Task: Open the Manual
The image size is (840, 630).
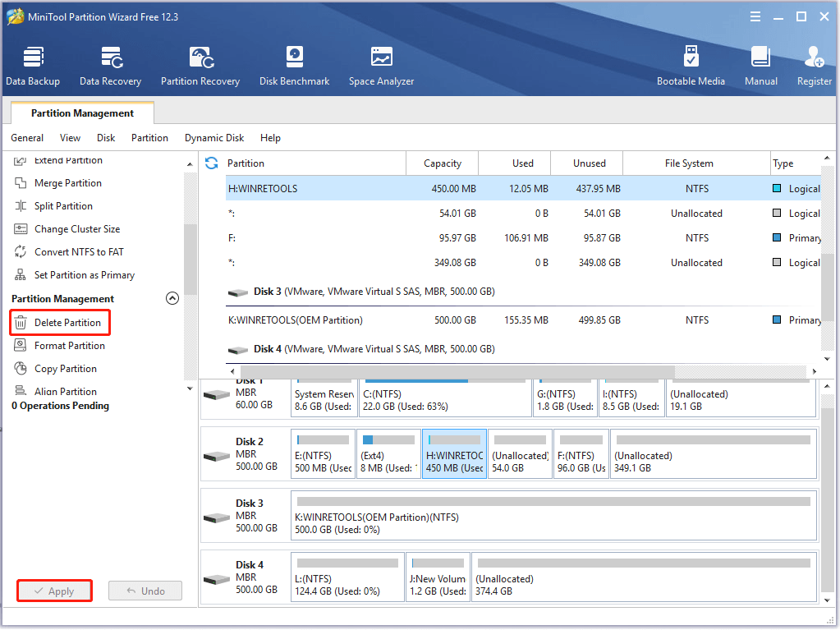Action: click(x=760, y=66)
